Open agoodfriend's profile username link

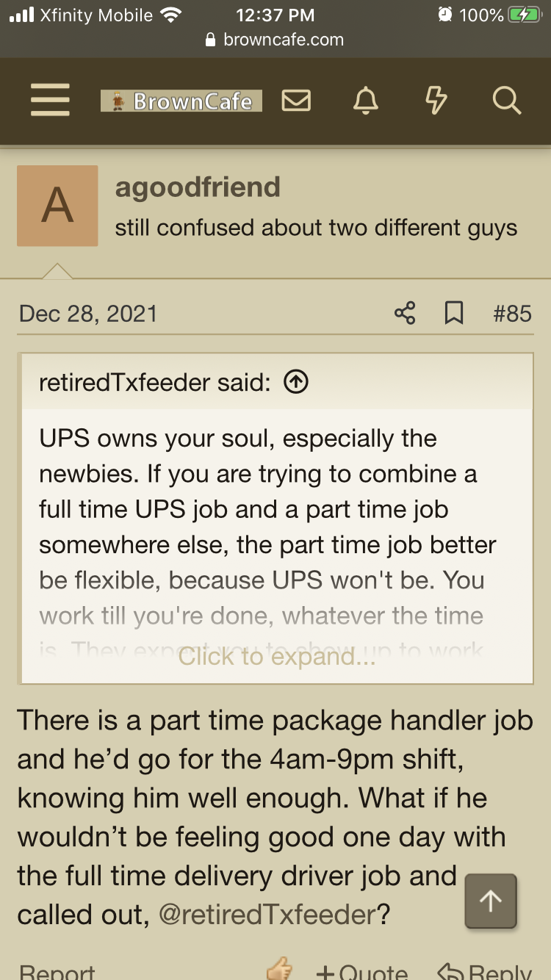point(198,187)
